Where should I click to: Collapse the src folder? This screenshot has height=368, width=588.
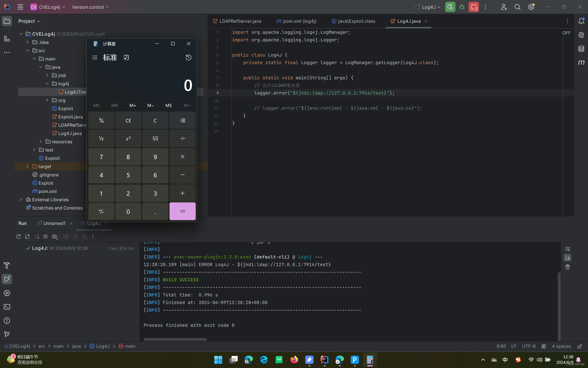pos(28,50)
